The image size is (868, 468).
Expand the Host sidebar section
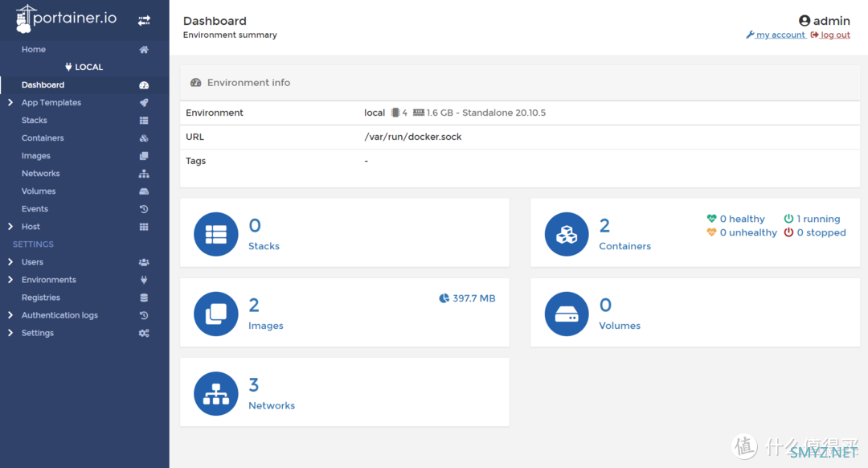(x=10, y=227)
